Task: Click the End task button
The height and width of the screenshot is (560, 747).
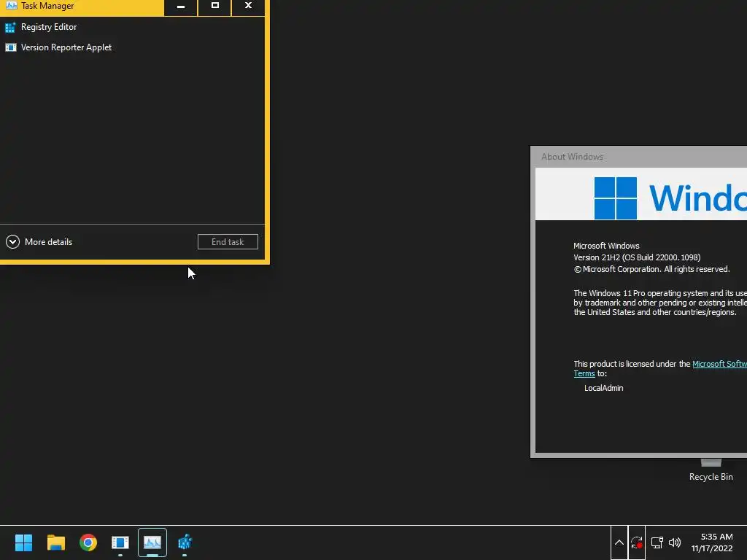Action: [x=228, y=242]
